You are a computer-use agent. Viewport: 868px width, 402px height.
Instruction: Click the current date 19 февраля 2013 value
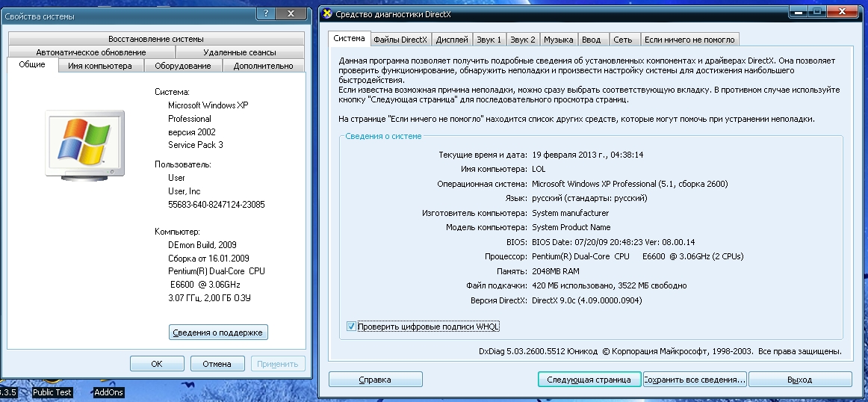pos(587,155)
